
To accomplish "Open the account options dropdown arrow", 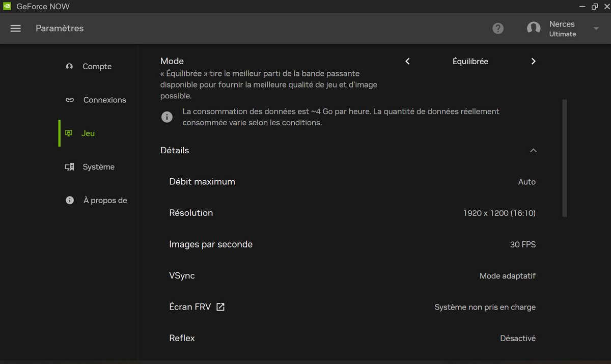I will 595,28.
